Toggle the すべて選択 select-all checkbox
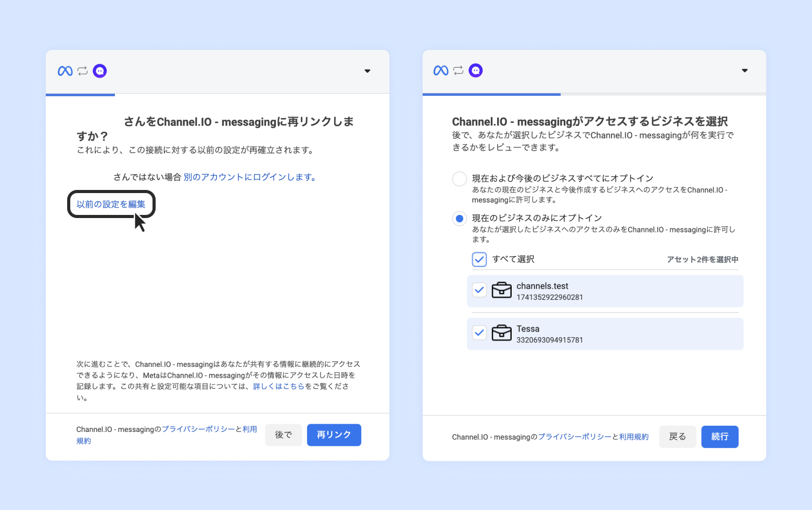 pyautogui.click(x=479, y=259)
